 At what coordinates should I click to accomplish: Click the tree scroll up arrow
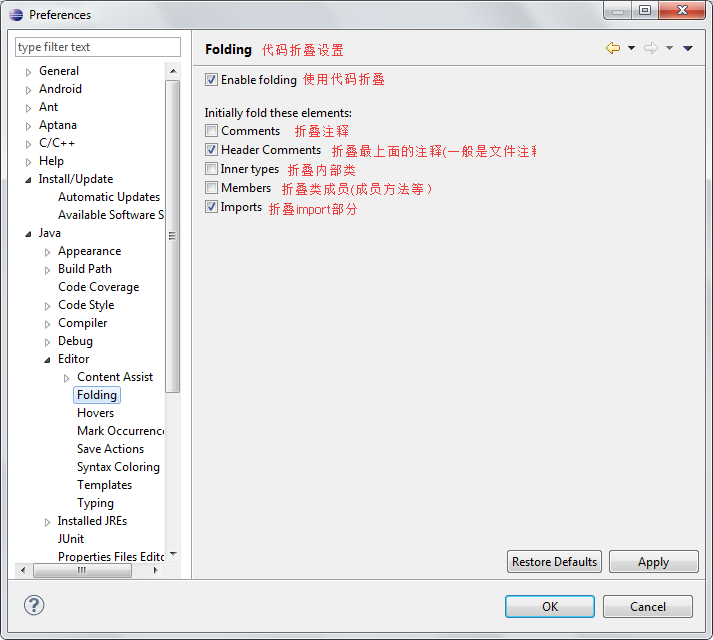click(173, 71)
